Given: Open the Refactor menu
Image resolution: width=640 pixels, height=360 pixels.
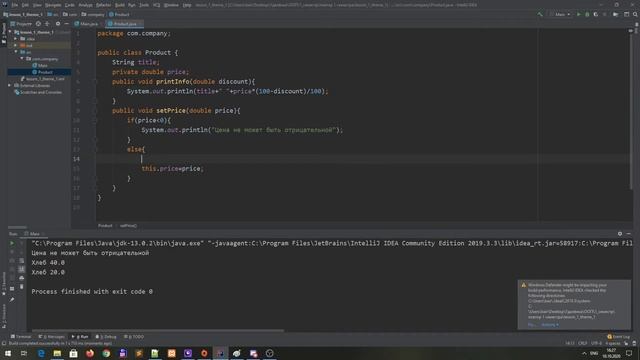Looking at the screenshot, I should pos(103,5).
